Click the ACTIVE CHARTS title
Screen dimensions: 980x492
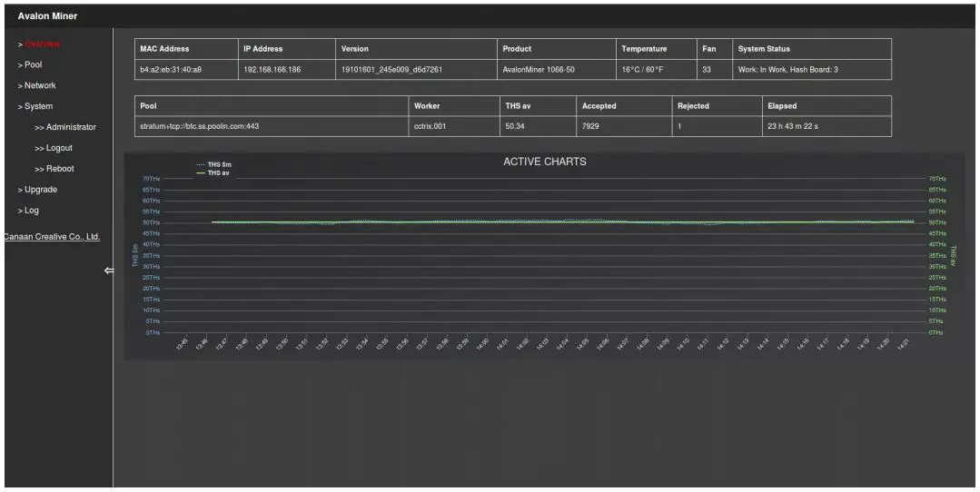[x=544, y=162]
